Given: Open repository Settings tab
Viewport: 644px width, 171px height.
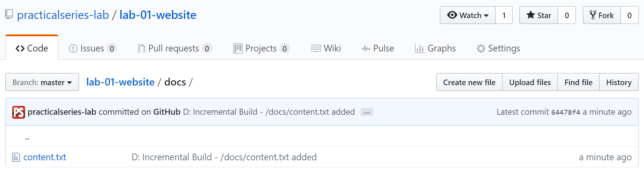Looking at the screenshot, I should tap(498, 48).
